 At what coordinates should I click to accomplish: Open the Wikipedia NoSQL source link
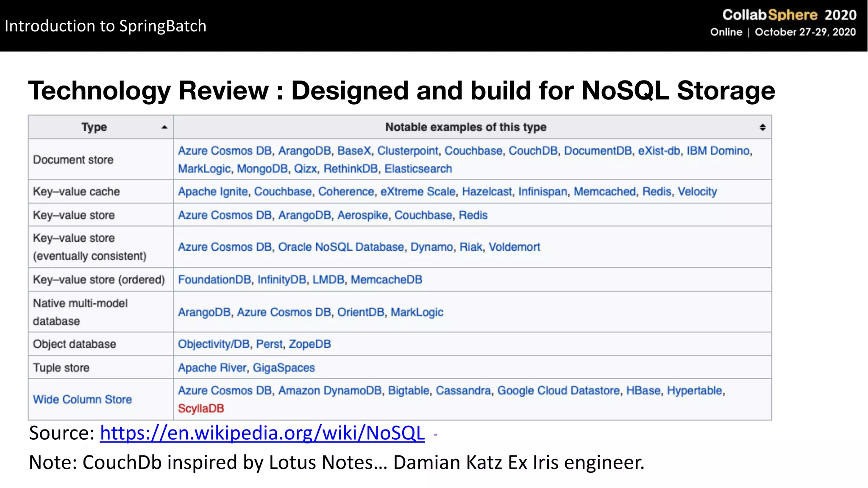coord(262,433)
